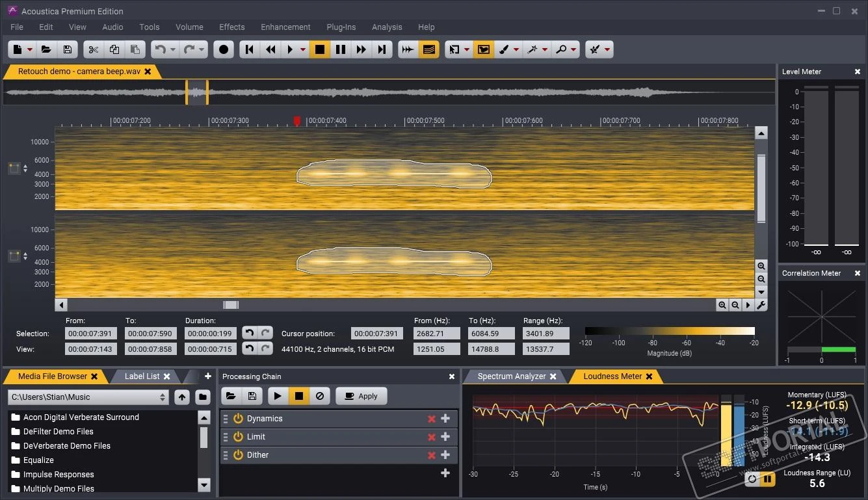Click the horizontal scrollbar thumb below spectrogram
The image size is (868, 500).
tap(231, 305)
